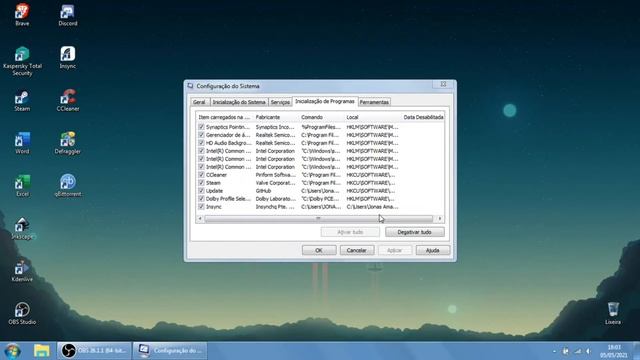Select the "Synaptics Inco..." manufacturer cell
This screenshot has height=360, width=640.
(276, 127)
